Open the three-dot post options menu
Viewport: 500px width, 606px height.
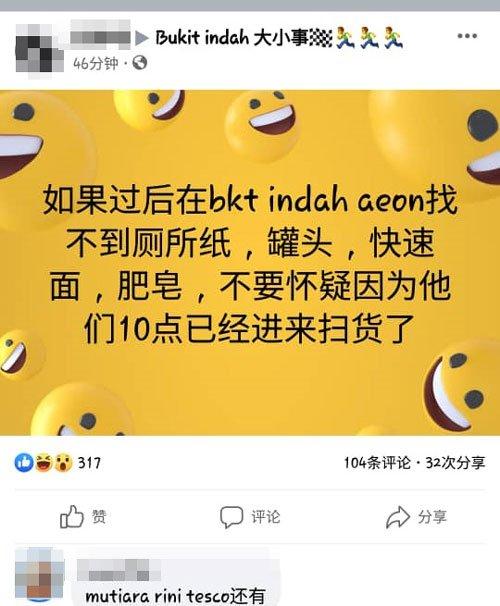(467, 36)
